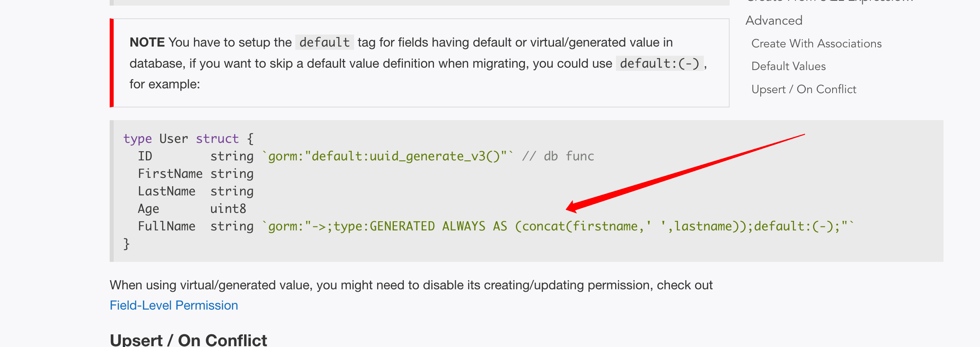Click the inline "default" code tag in note

324,42
